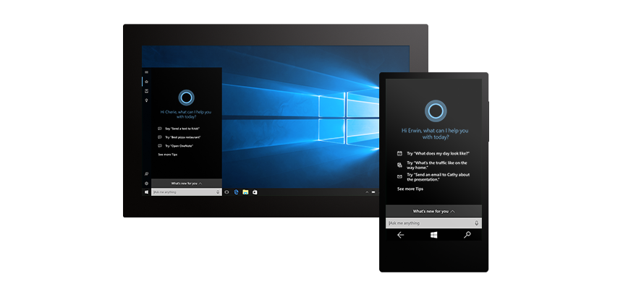The height and width of the screenshot is (289, 644).
Task: Select the tip "Send an email to Cathy about the presentation"
Action: coord(438,177)
